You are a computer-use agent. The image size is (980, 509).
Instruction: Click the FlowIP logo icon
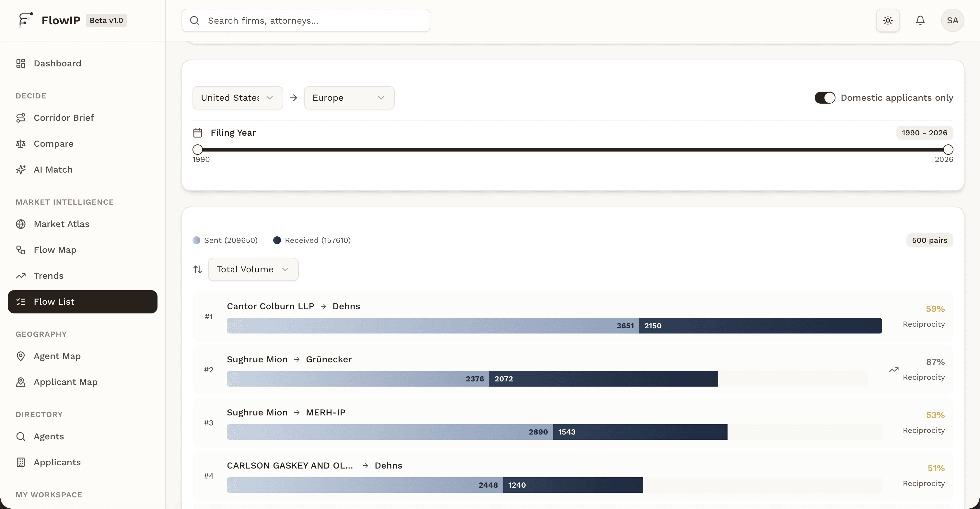(26, 20)
